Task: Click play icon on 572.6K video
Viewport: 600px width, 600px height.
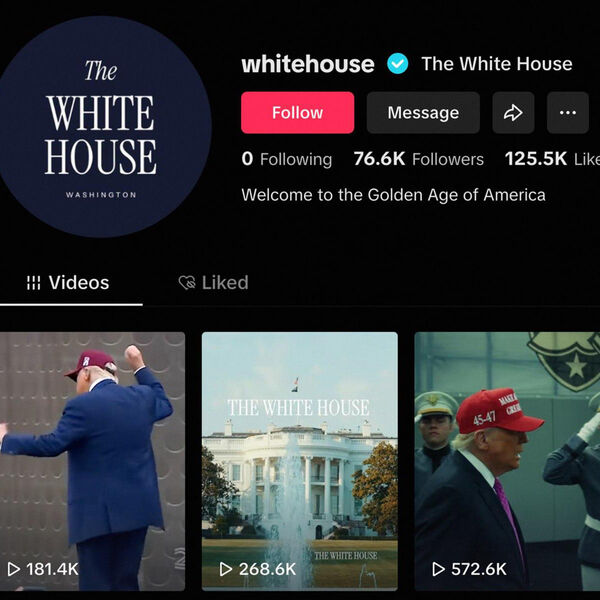Action: click(x=439, y=569)
